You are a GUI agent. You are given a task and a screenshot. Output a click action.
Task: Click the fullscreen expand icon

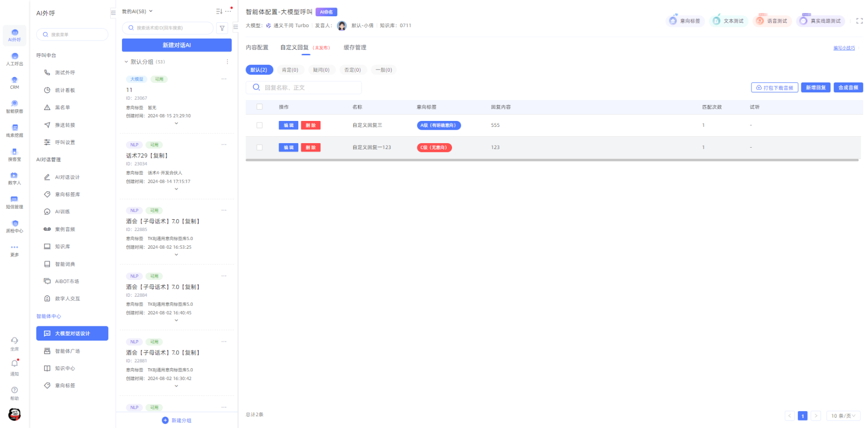click(859, 21)
